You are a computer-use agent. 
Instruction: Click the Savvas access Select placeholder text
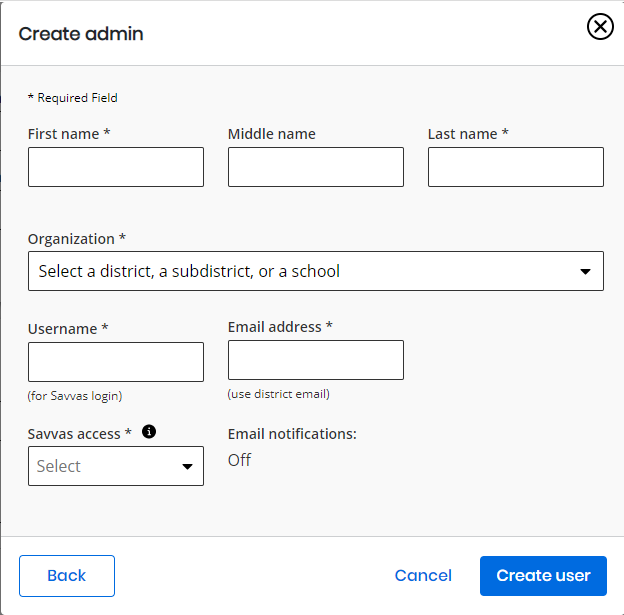point(58,466)
